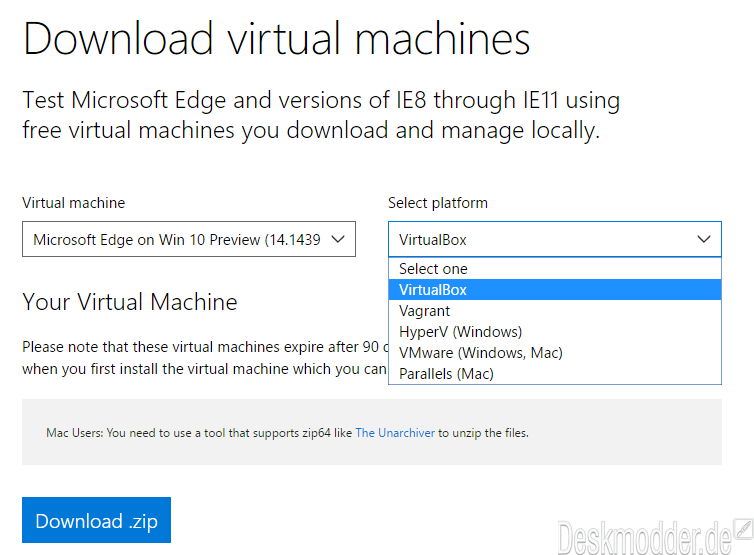
Task: Collapse the Select platform dropdown
Action: point(555,239)
